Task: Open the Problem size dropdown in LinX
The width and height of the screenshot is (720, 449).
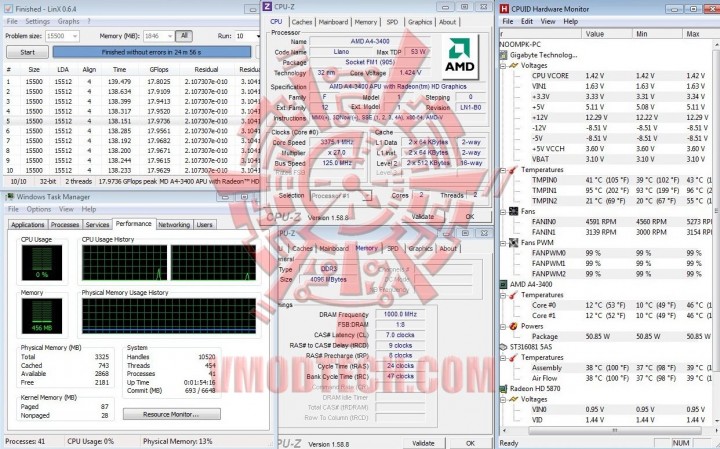Action: (75, 36)
